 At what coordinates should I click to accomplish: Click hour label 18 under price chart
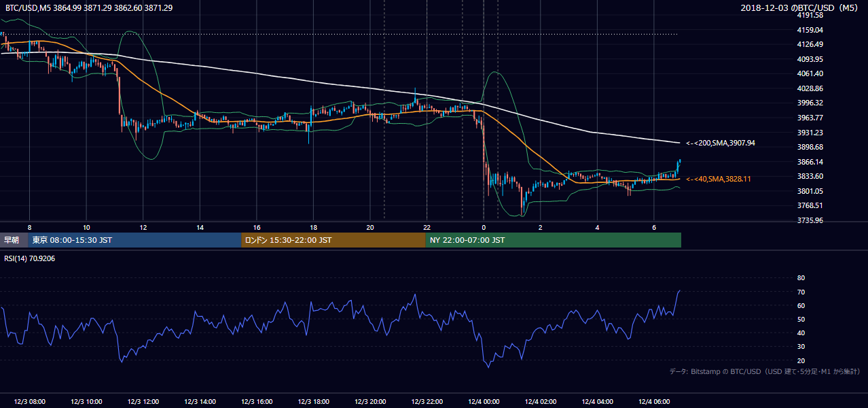tap(313, 227)
